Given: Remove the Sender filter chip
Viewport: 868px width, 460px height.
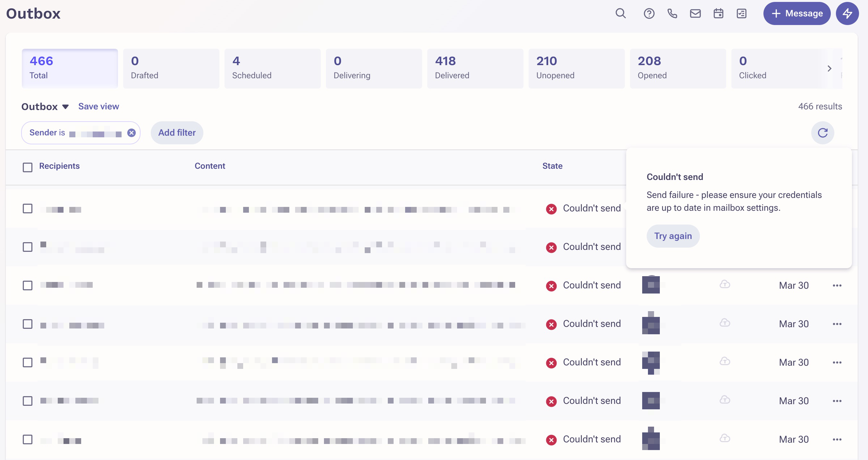Looking at the screenshot, I should coord(132,133).
